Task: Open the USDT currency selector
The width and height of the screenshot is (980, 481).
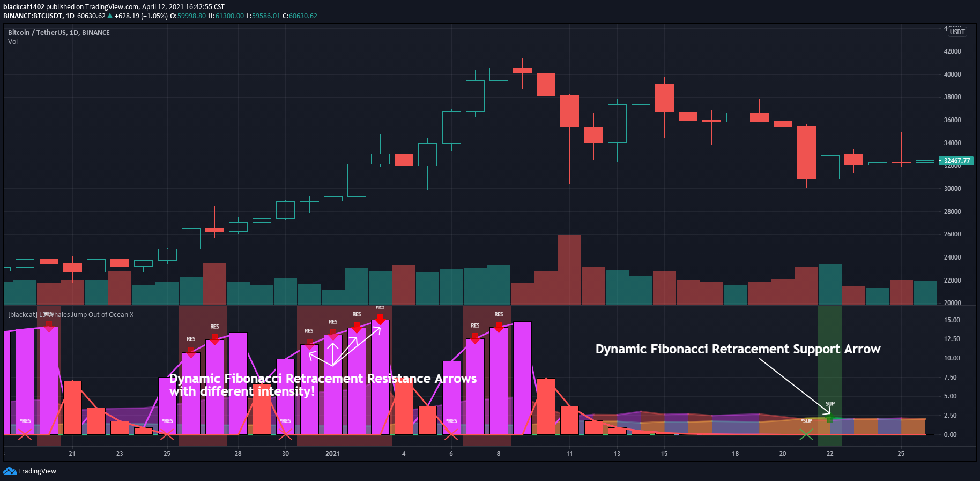Action: 957,32
